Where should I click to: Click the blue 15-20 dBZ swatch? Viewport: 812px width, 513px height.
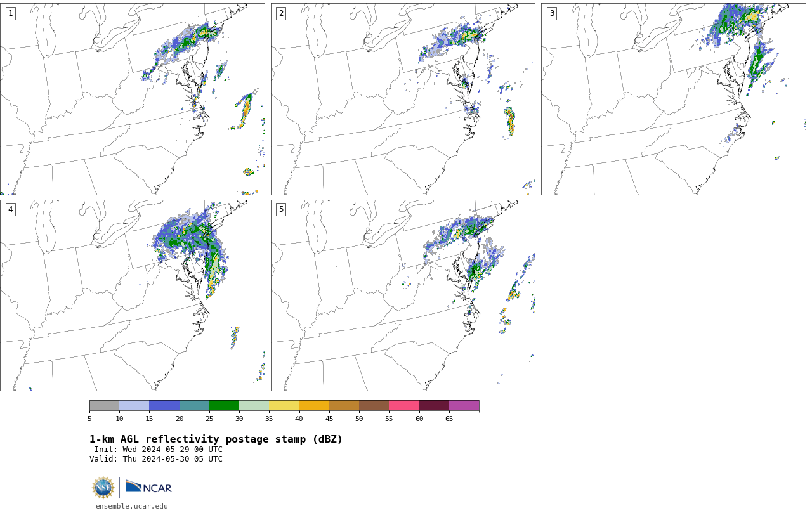[x=164, y=406]
